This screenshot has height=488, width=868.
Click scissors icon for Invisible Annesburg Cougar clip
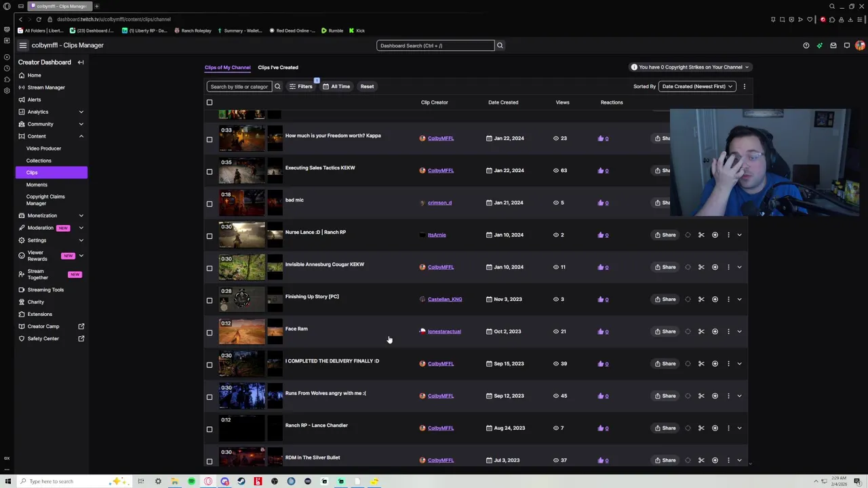point(701,267)
